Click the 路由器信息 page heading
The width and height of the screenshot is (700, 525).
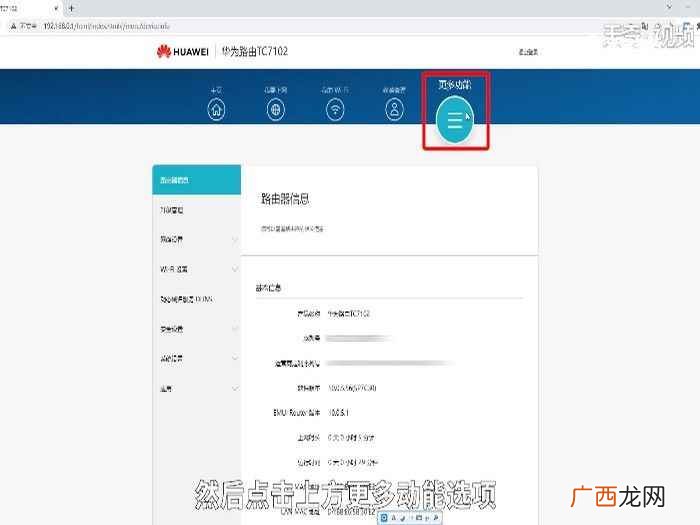(285, 199)
